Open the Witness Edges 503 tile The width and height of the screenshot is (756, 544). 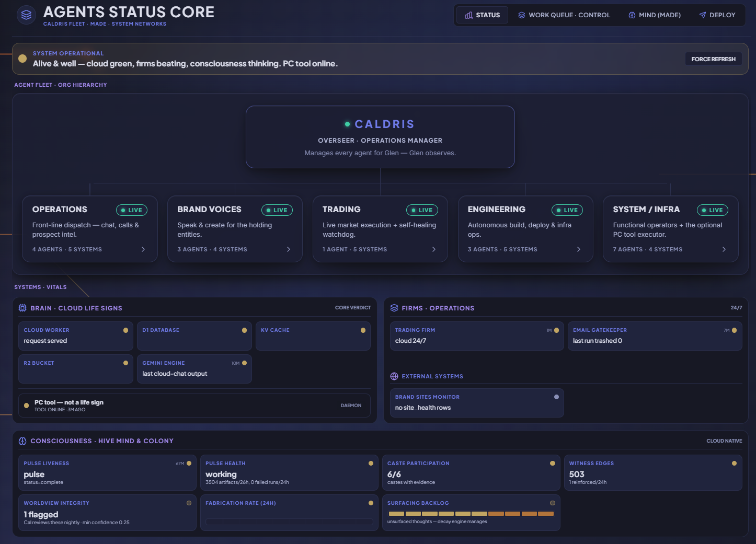pos(653,473)
